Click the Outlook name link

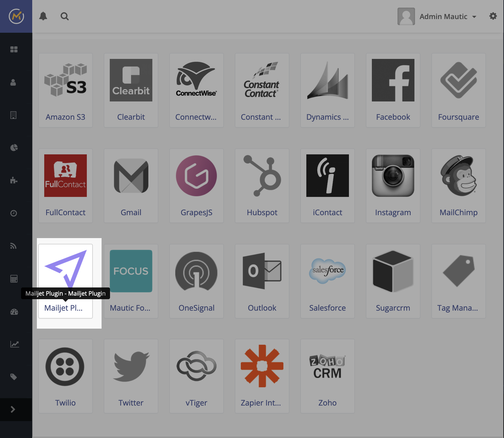point(262,308)
